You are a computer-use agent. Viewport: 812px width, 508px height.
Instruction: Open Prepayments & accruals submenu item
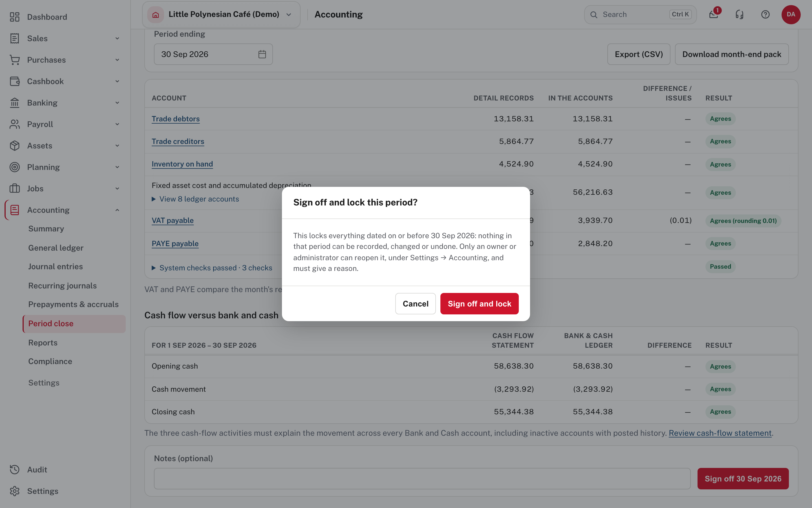click(x=74, y=305)
